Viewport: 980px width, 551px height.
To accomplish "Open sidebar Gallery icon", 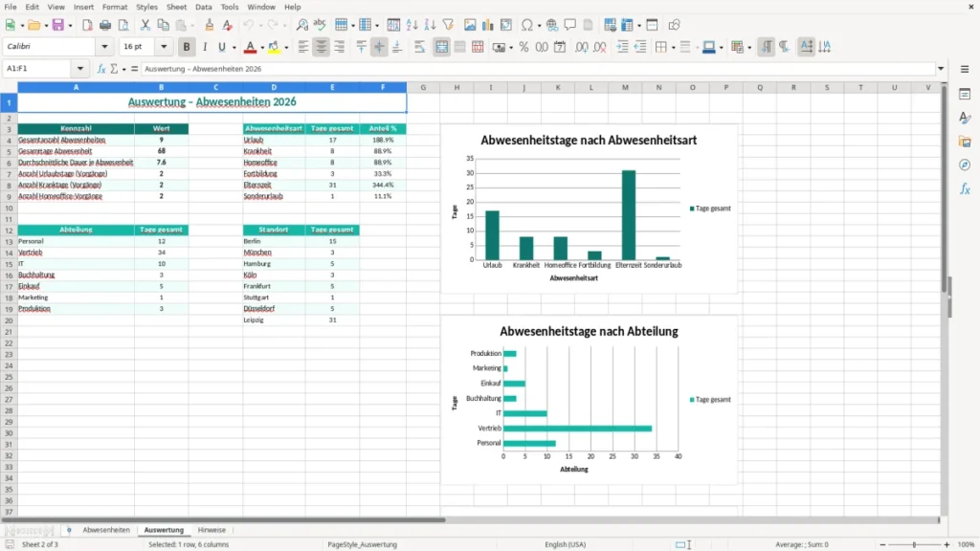I will tap(965, 142).
